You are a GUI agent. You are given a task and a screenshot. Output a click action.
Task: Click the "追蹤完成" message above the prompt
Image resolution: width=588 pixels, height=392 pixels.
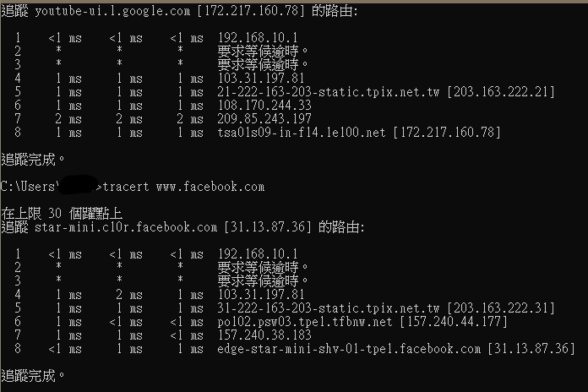pos(32,160)
